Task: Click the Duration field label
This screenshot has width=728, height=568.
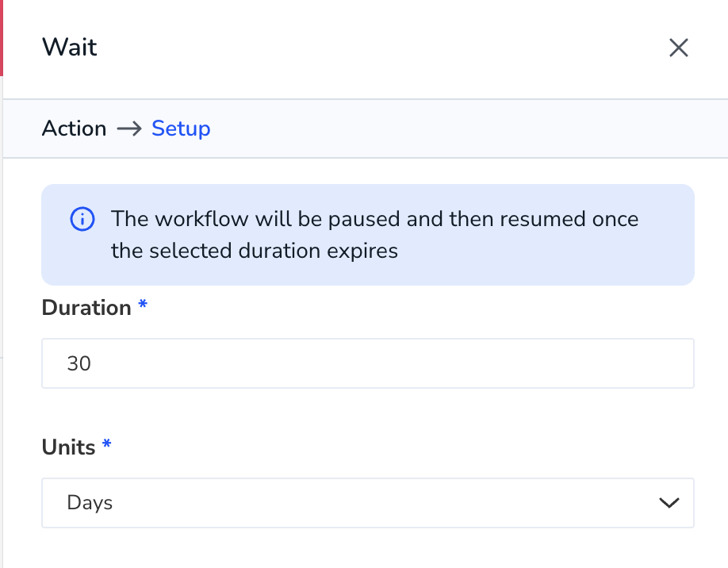Action: (86, 308)
